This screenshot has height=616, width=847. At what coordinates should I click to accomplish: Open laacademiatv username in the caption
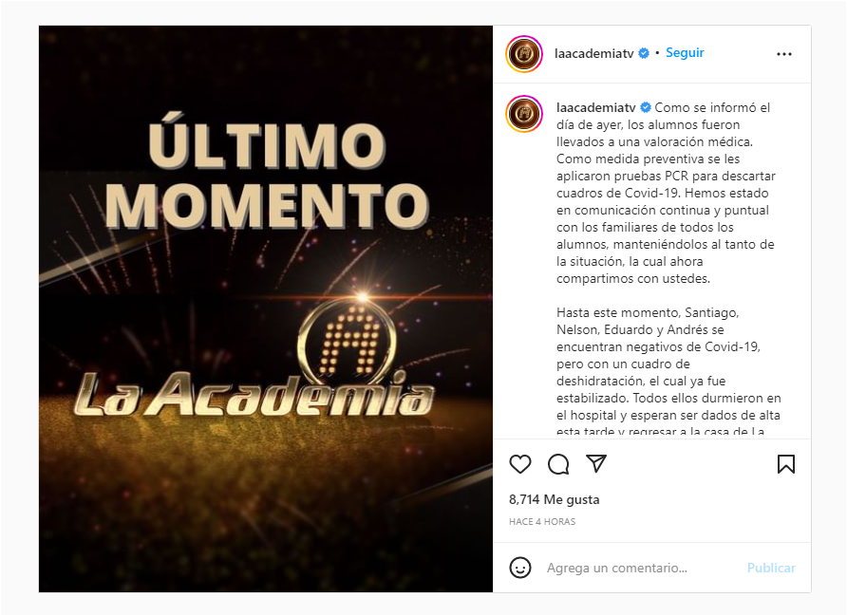(595, 107)
